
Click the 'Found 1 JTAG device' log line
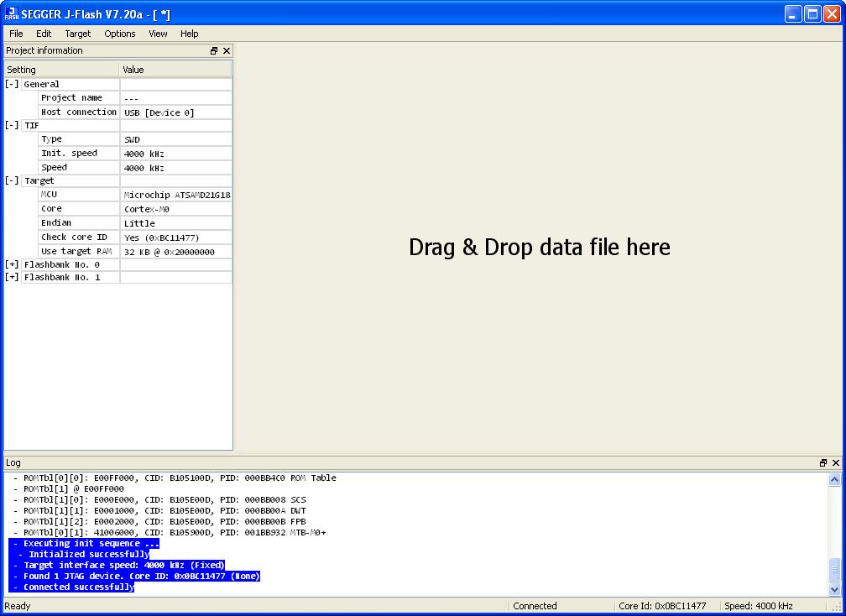pos(135,576)
